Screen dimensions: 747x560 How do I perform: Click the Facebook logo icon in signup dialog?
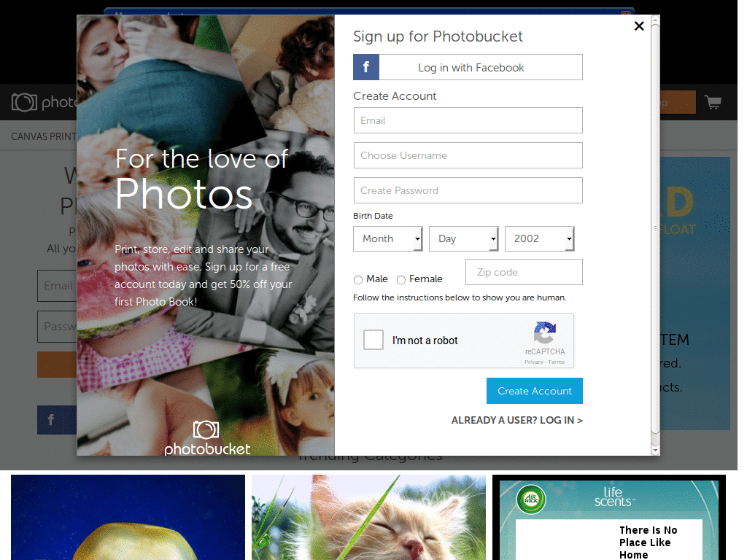366,67
